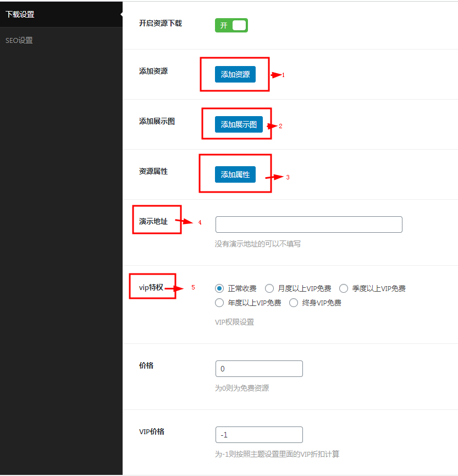Click the 价格 input field showing 0
458x476 pixels.
coord(259,369)
